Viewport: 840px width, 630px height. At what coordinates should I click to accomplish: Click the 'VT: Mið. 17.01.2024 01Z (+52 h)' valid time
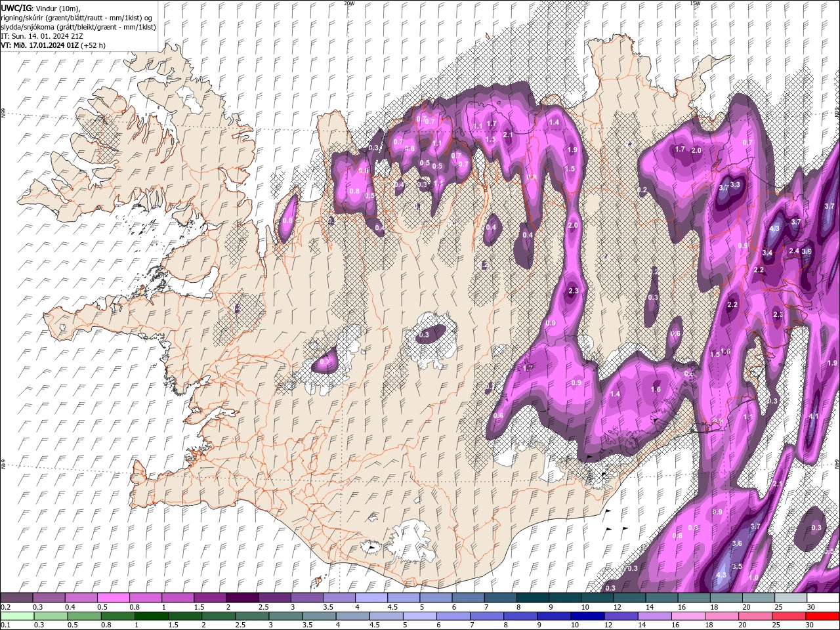tap(53, 45)
